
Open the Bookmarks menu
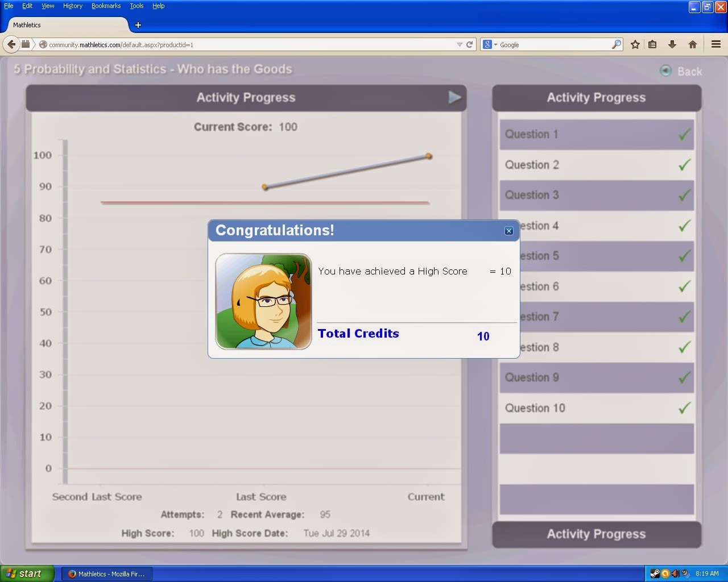106,6
